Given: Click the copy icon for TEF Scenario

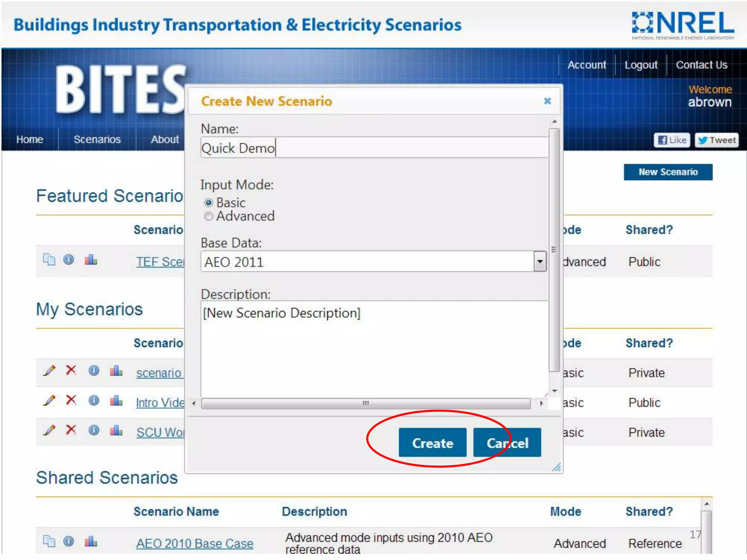Looking at the screenshot, I should (49, 260).
